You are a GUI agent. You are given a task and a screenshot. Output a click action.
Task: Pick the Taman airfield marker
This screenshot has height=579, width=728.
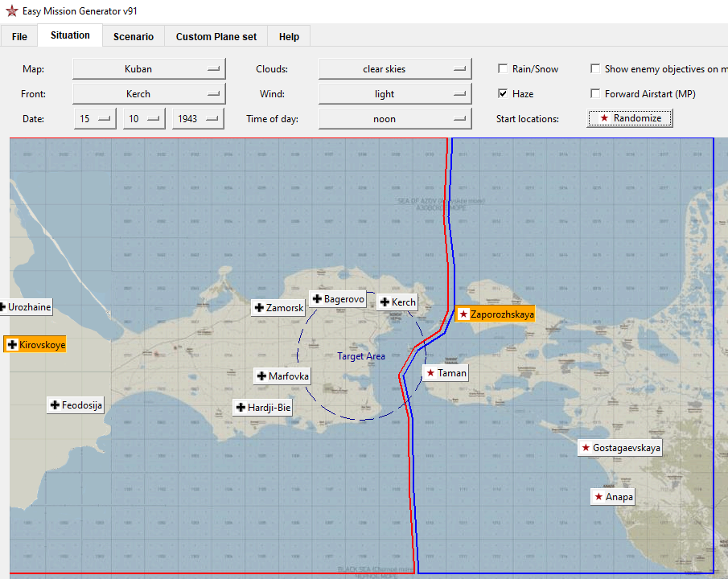pos(445,373)
